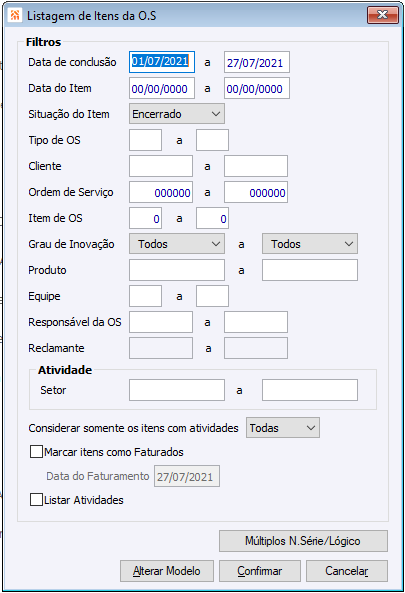The width and height of the screenshot is (405, 593).
Task: Click the Data do Faturamento label
Action: tap(98, 476)
